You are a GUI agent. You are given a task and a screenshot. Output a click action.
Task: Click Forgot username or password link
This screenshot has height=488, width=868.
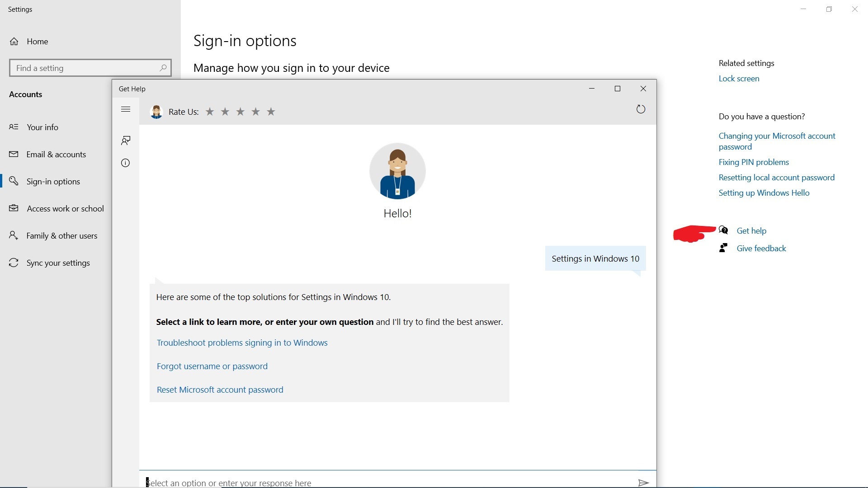[x=212, y=366]
